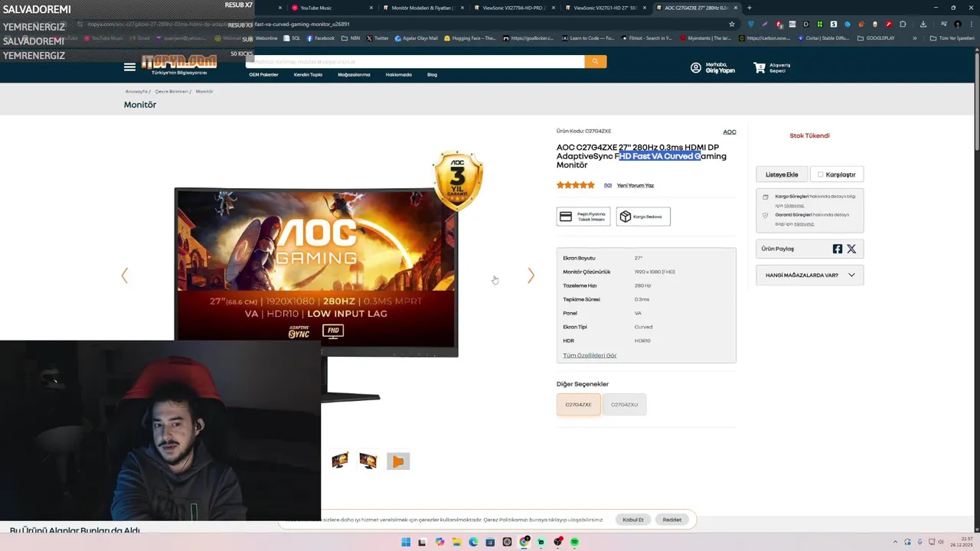The image size is (980, 551).
Task: Open the Twitter bookmark
Action: (377, 37)
